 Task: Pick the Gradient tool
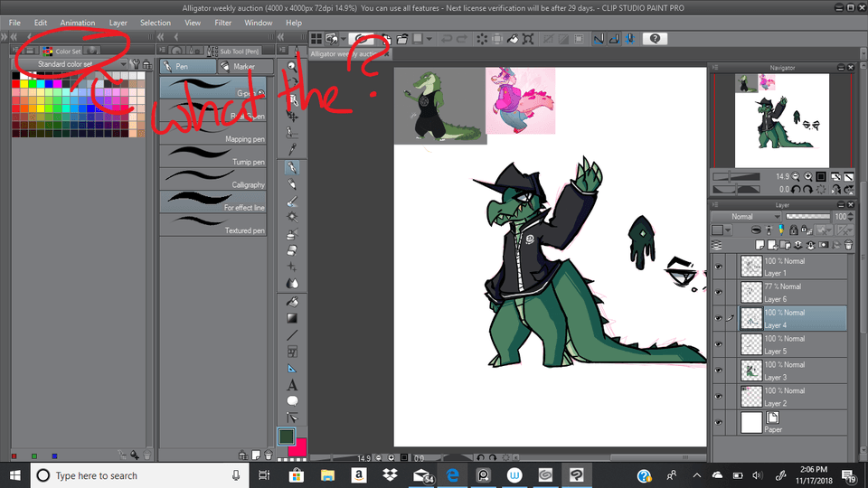click(x=292, y=317)
